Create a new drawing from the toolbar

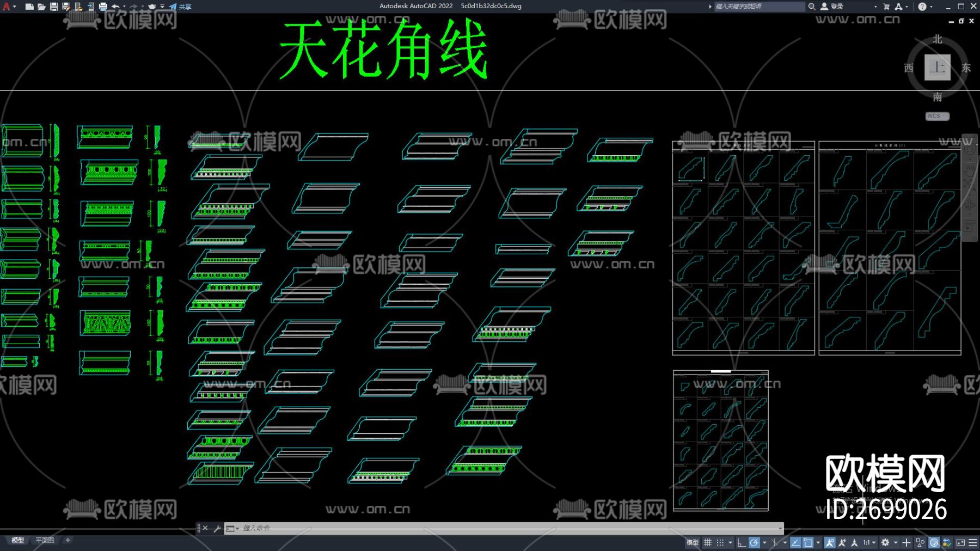[29, 7]
